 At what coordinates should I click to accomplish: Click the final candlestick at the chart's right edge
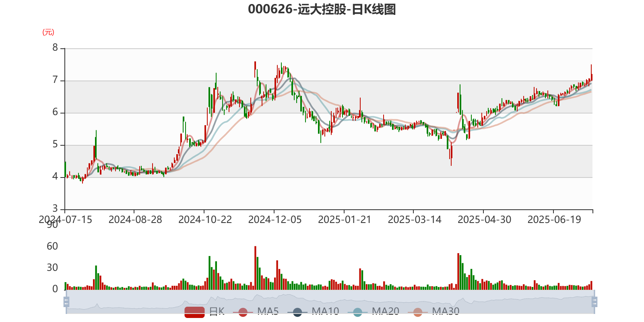coord(591,76)
